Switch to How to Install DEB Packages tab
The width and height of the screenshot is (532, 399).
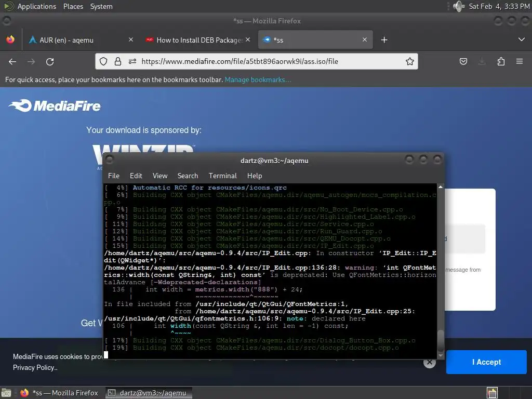click(x=198, y=39)
